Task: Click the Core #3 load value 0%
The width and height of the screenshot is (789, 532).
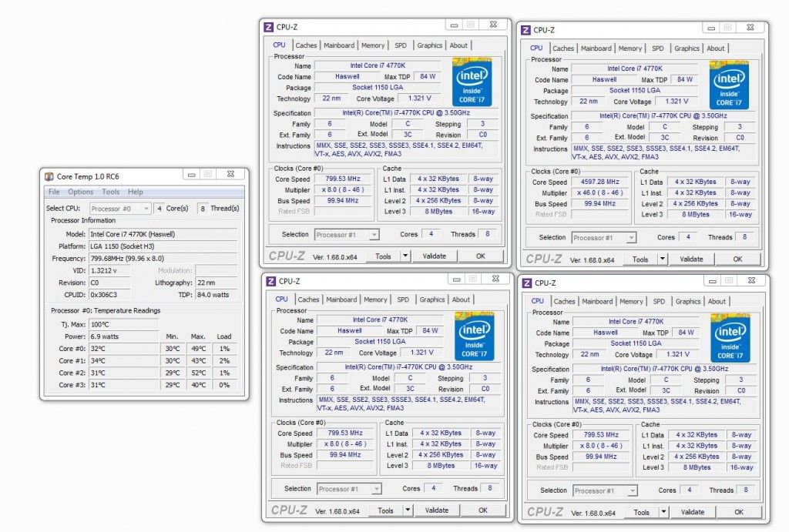Action: pyautogui.click(x=224, y=385)
